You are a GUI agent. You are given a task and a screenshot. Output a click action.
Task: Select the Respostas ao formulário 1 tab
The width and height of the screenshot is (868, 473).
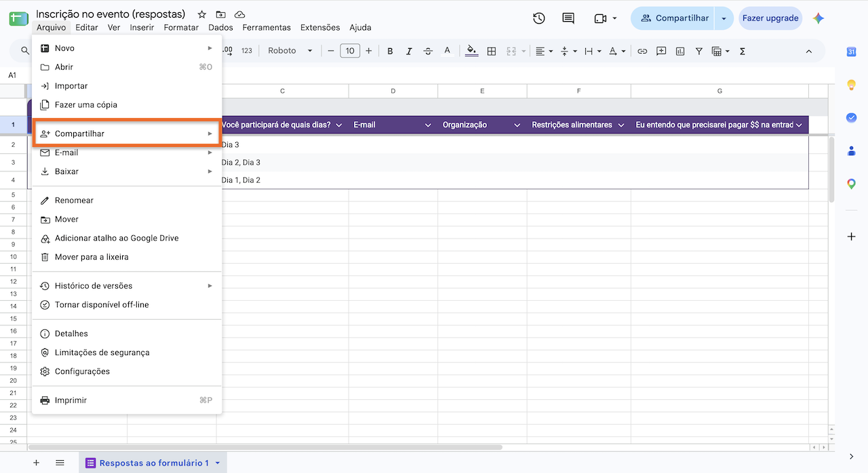tap(153, 463)
